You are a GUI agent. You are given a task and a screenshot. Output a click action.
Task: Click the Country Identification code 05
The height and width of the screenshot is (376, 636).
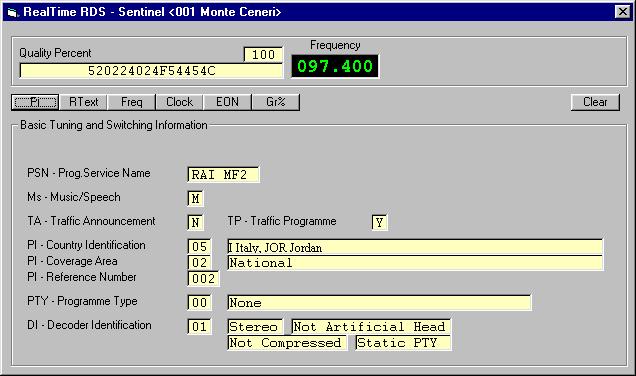[x=199, y=246]
